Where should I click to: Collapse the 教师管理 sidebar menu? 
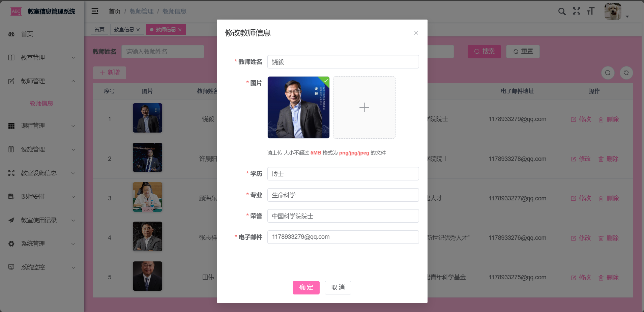(x=42, y=81)
